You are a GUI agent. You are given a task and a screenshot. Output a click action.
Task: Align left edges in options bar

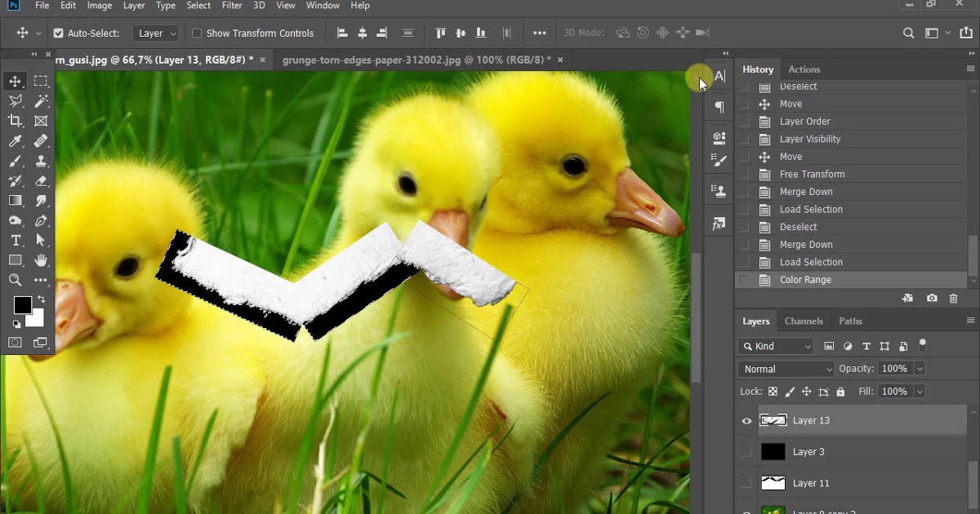tap(343, 33)
